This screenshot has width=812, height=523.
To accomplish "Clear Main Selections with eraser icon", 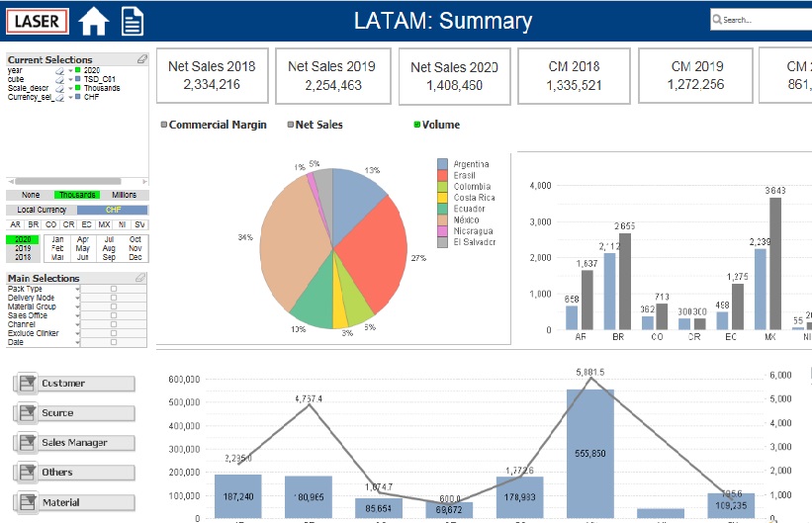I will 140,278.
